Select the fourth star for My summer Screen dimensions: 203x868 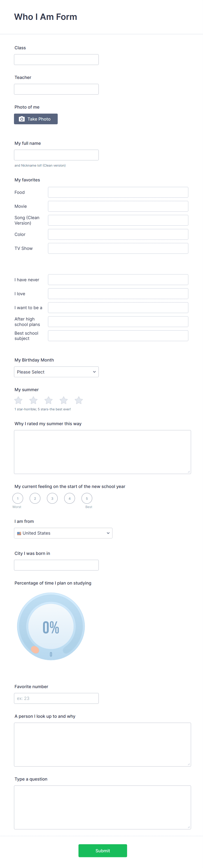(64, 400)
